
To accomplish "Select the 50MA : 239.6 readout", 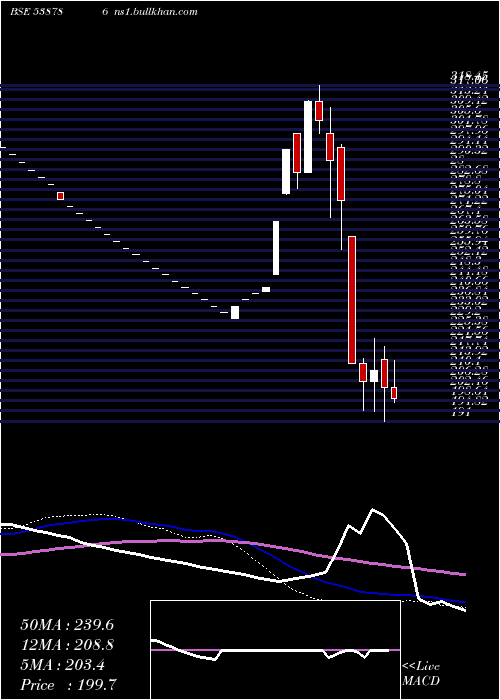I will pyautogui.click(x=67, y=625).
